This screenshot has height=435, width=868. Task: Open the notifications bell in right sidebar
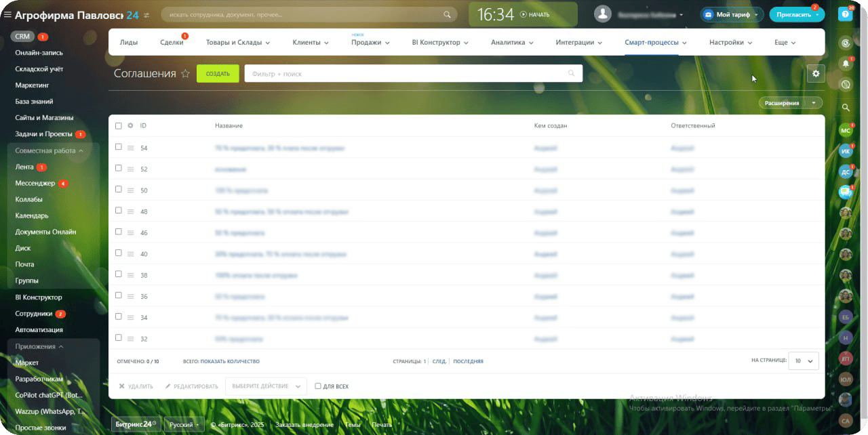[846, 64]
